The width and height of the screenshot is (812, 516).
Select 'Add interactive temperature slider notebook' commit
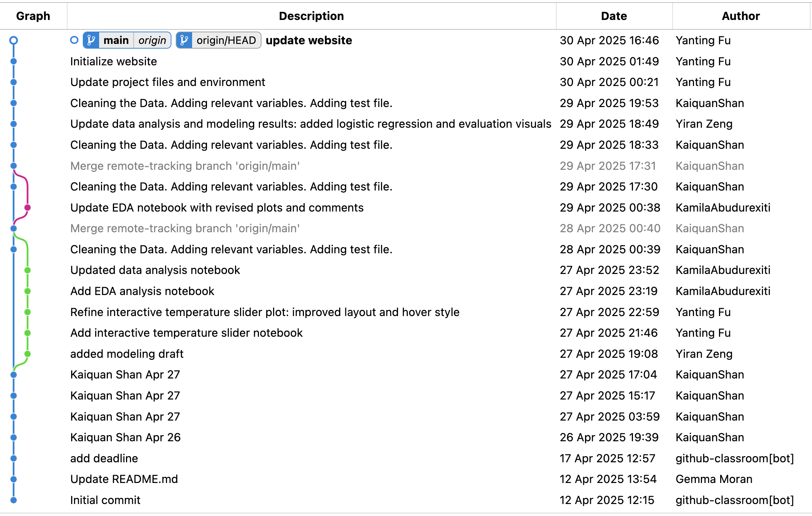pyautogui.click(x=186, y=333)
